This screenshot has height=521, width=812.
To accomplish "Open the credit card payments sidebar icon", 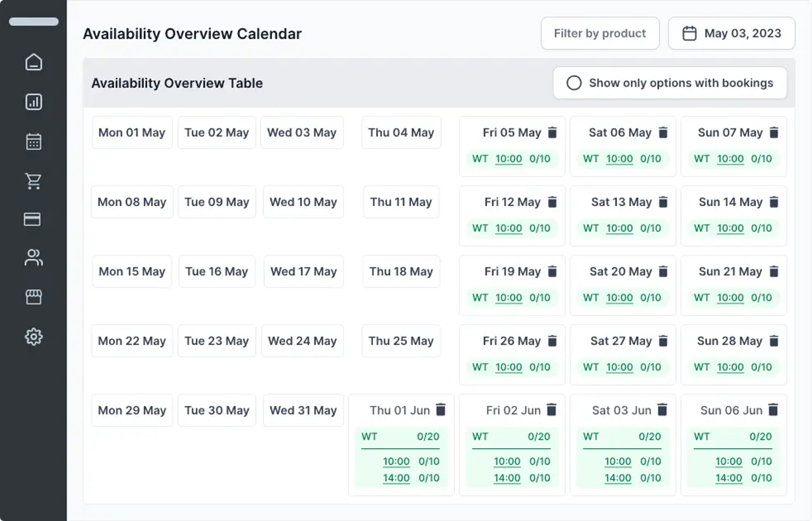I will pos(32,219).
